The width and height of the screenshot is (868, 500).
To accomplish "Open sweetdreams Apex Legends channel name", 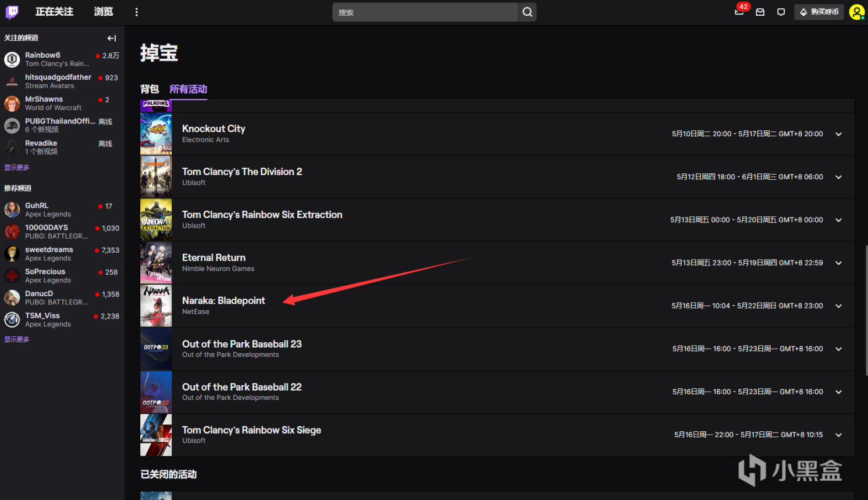I will [49, 250].
